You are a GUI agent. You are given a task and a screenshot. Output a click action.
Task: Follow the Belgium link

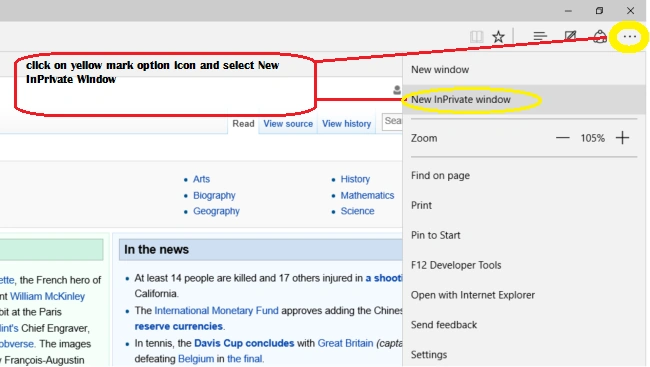[x=196, y=359]
